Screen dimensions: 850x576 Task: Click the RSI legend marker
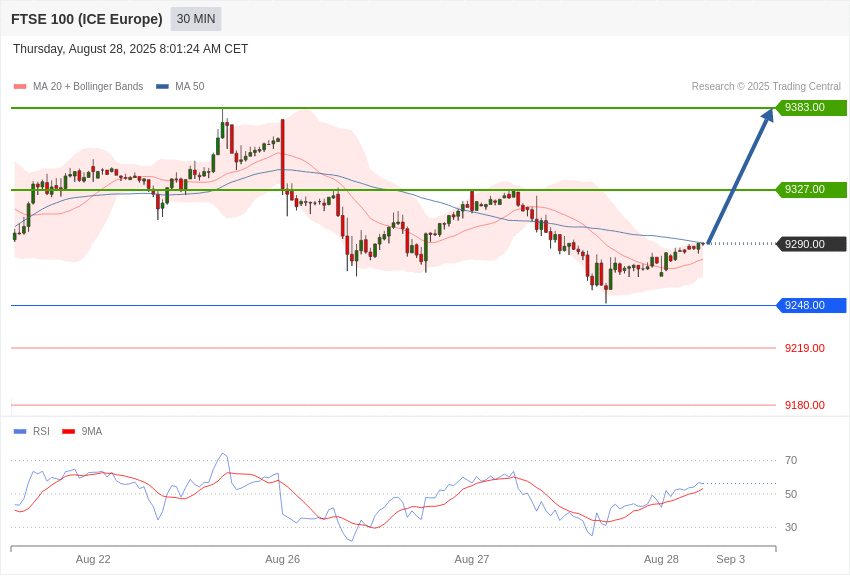(20, 431)
